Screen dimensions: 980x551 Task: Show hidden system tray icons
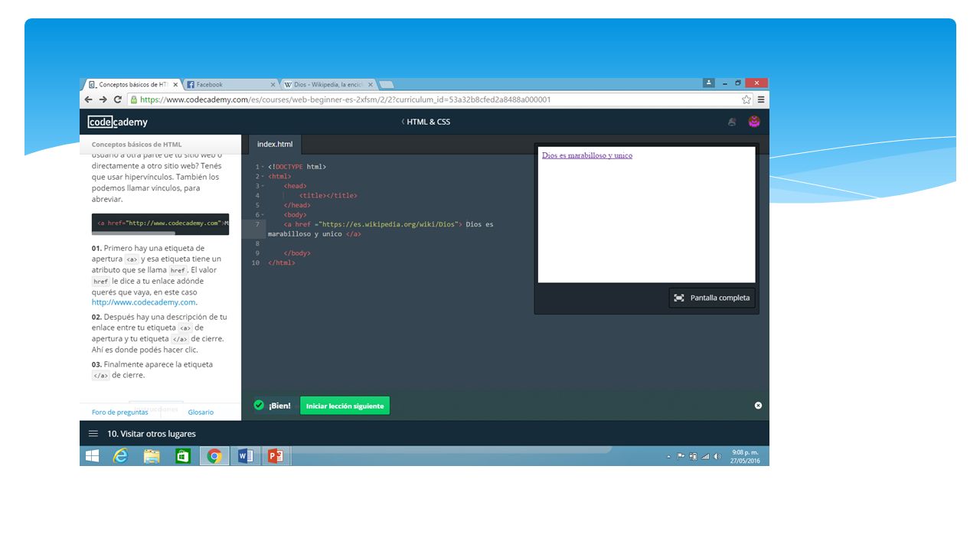(x=668, y=457)
